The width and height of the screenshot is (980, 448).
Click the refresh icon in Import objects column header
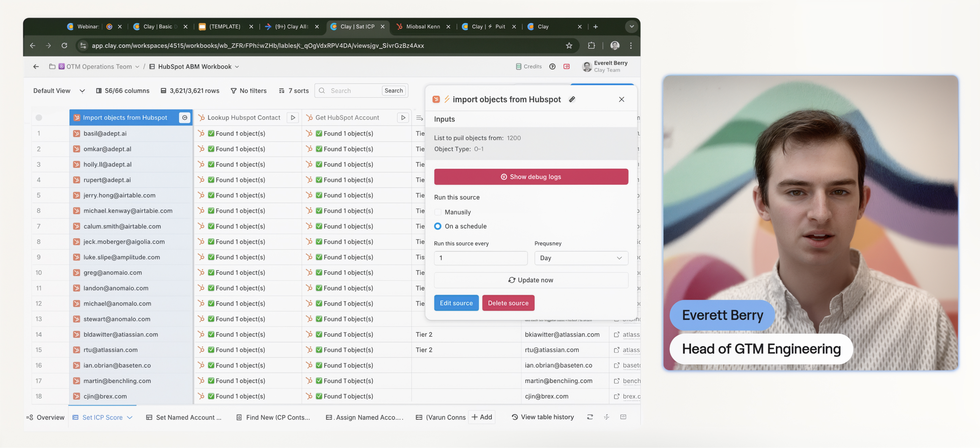pos(184,117)
